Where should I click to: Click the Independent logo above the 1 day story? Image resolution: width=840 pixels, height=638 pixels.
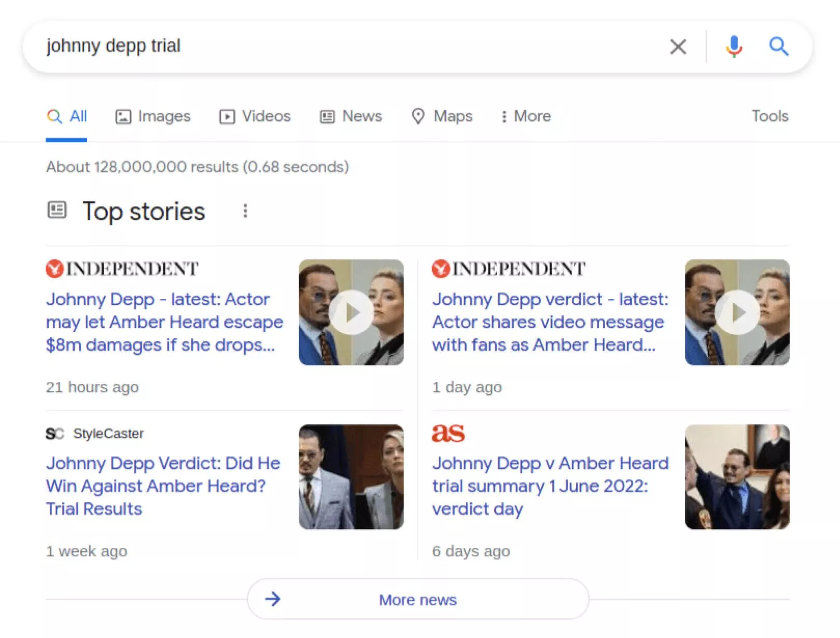pos(509,269)
